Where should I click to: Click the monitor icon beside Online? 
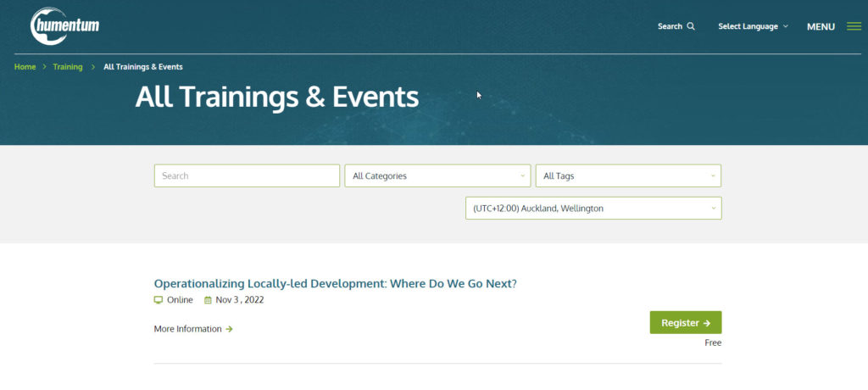159,300
